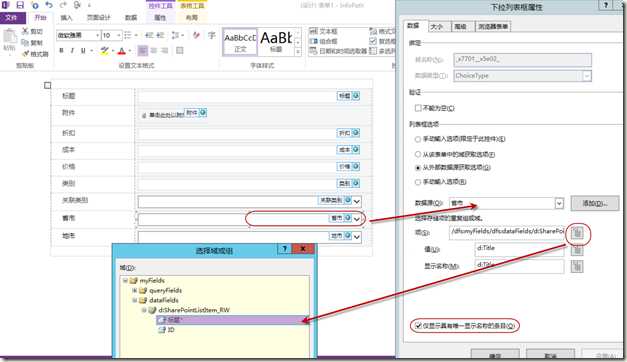Collapse the dataFields tree node
627x362 pixels.
tap(135, 300)
